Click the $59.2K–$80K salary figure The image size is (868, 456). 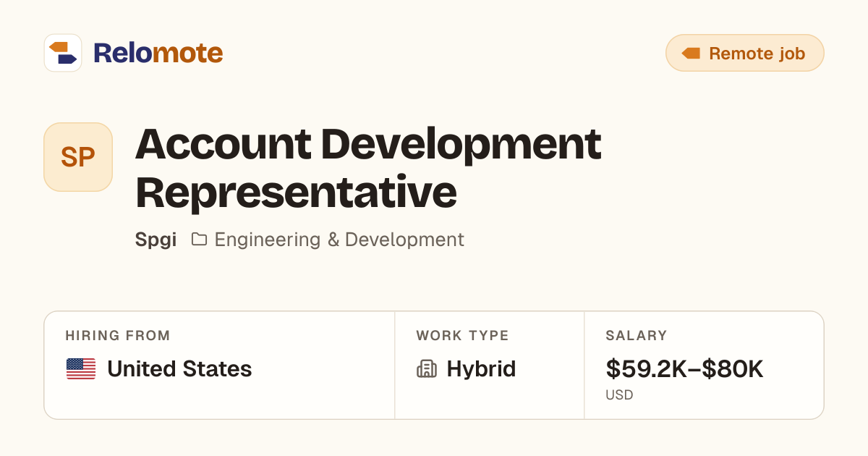(x=684, y=369)
